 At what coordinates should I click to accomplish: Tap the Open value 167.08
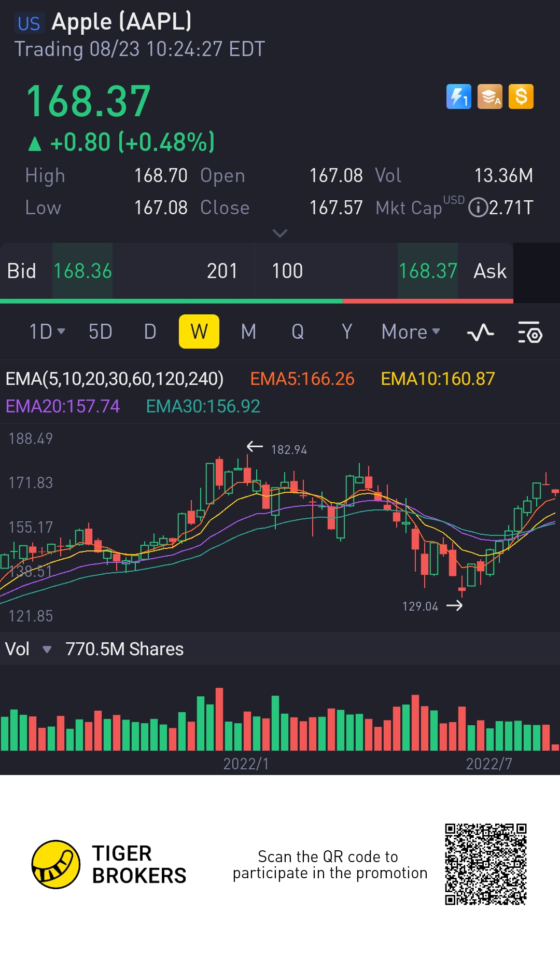pyautogui.click(x=336, y=175)
